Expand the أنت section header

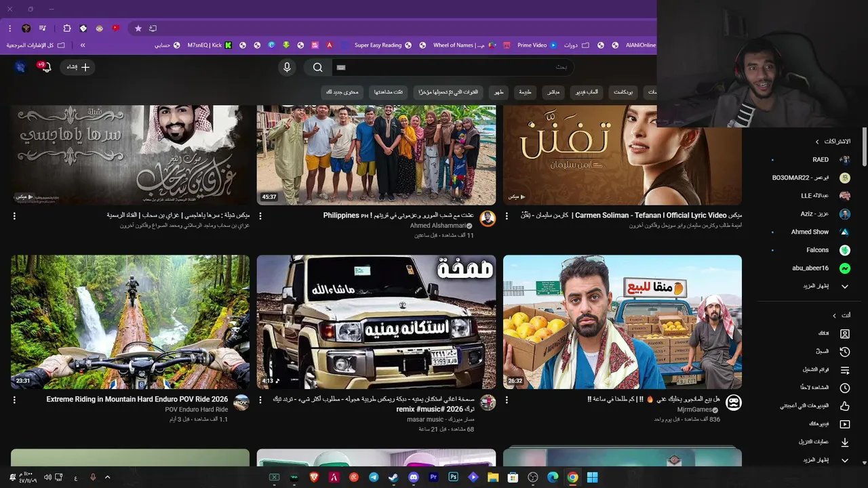pos(842,315)
